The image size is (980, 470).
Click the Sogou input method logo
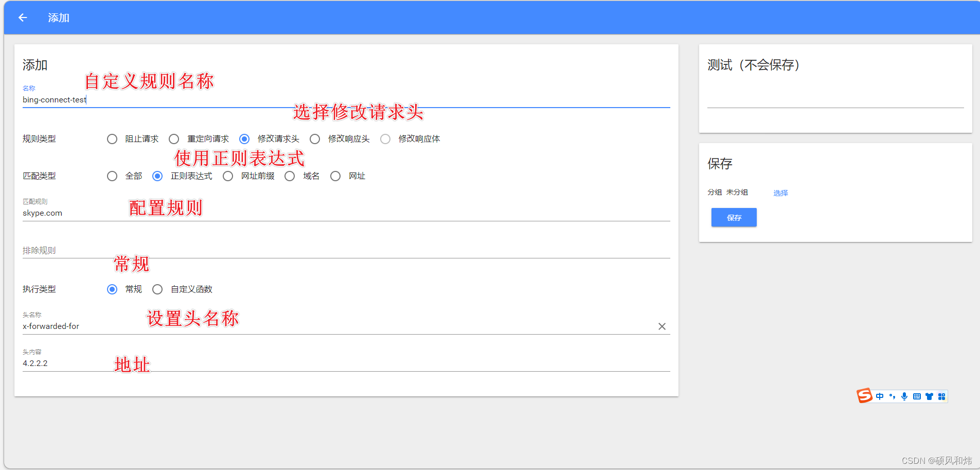864,396
